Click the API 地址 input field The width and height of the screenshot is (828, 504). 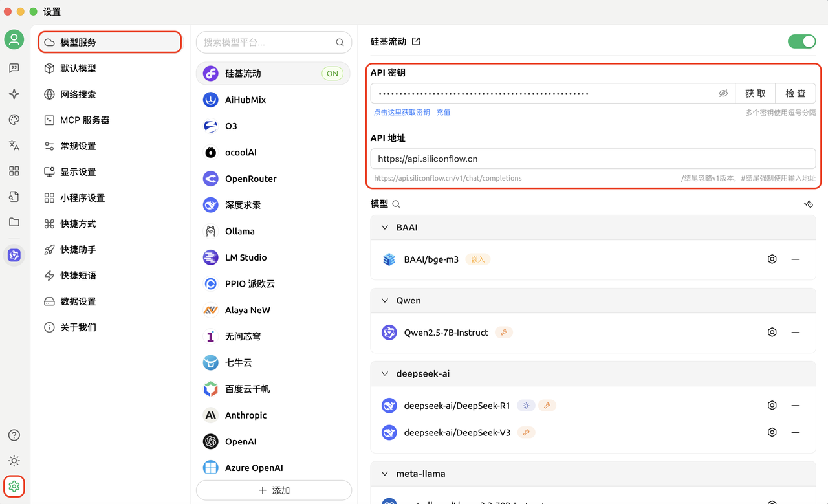[593, 159]
